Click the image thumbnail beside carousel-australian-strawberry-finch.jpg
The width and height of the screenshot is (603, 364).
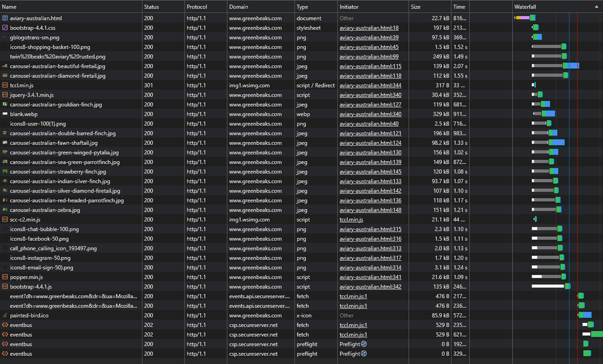click(5, 171)
